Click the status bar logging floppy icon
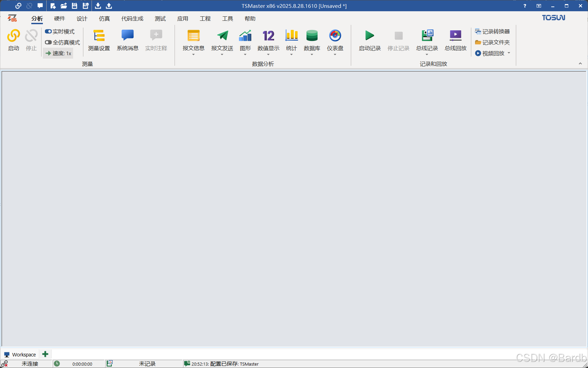The width and height of the screenshot is (588, 368). pos(109,364)
